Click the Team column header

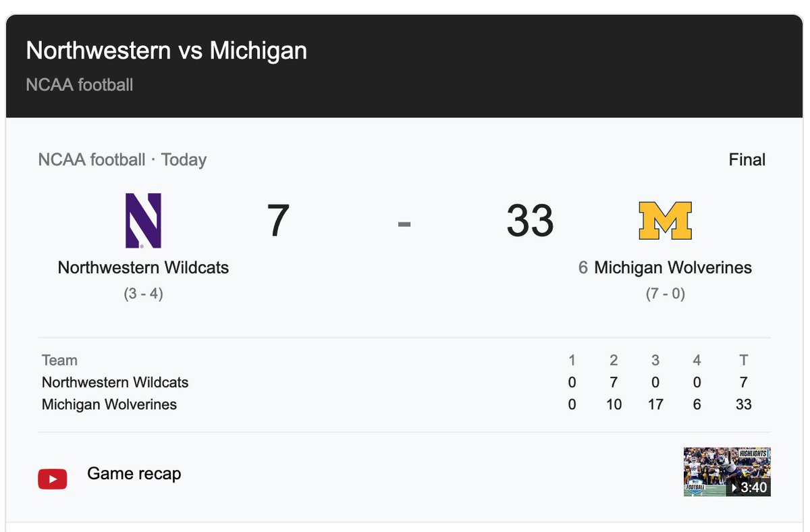pos(59,361)
